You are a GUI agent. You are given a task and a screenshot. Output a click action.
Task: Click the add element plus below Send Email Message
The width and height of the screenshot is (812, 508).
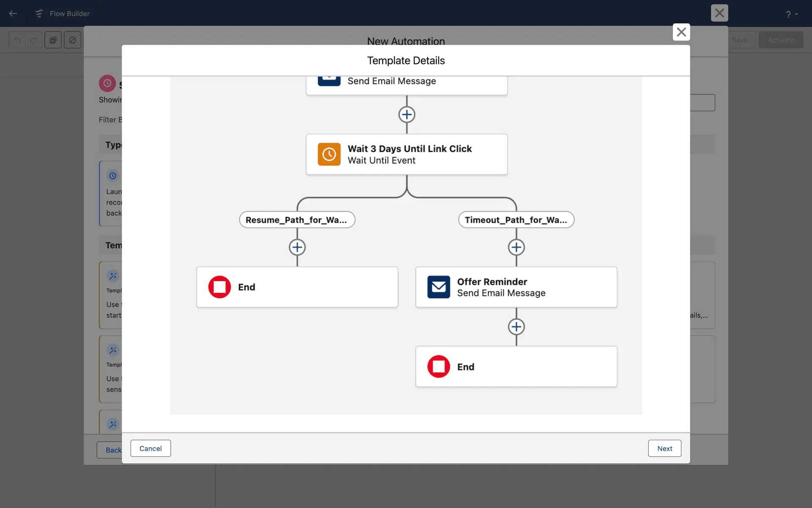coord(407,115)
